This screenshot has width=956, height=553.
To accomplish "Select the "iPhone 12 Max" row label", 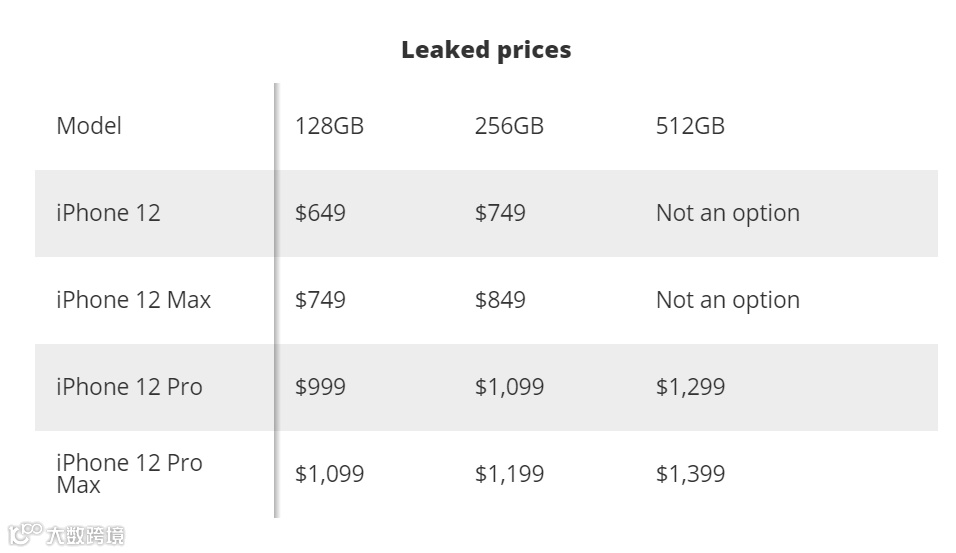I will pos(133,300).
